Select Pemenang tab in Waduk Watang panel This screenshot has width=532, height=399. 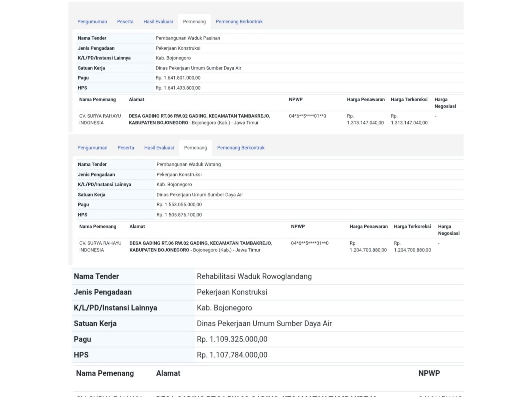tap(196, 148)
